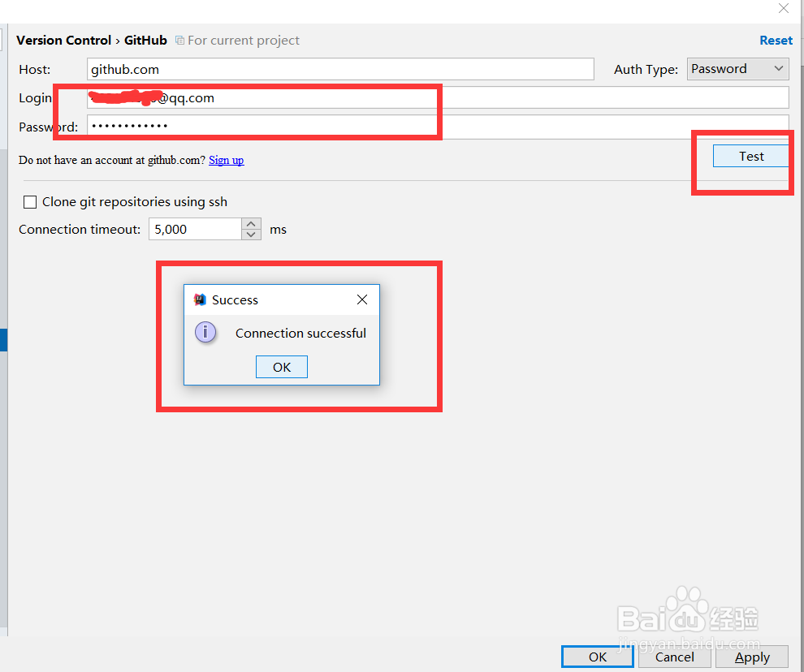
Task: Click the For current project icon
Action: 179,40
